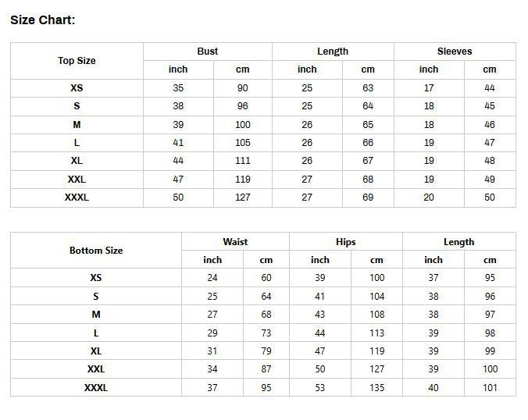Image resolution: width=528 pixels, height=420 pixels.
Task: Click the Bottom Size header cell
Action: tap(96, 251)
